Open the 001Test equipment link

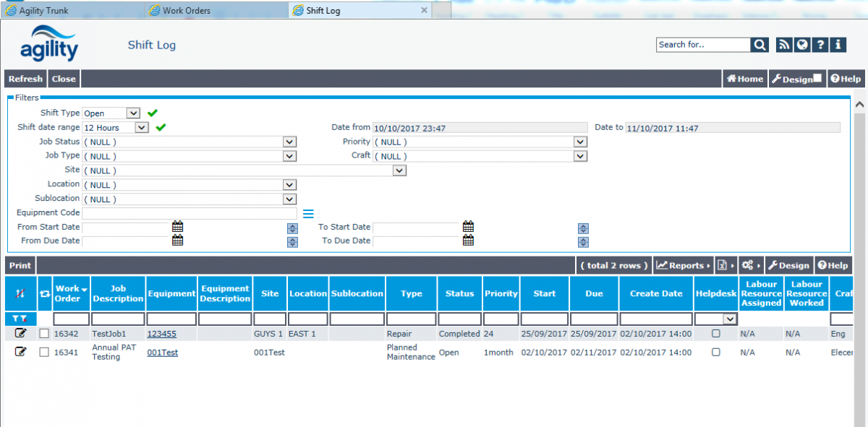click(x=162, y=352)
